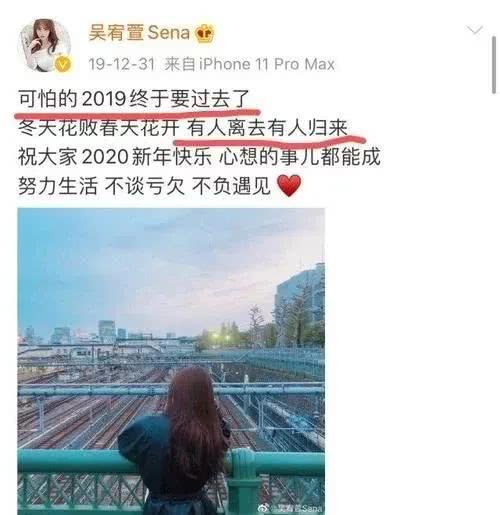Click the Sena watermark text on photo
500x515 pixels.
(296, 508)
